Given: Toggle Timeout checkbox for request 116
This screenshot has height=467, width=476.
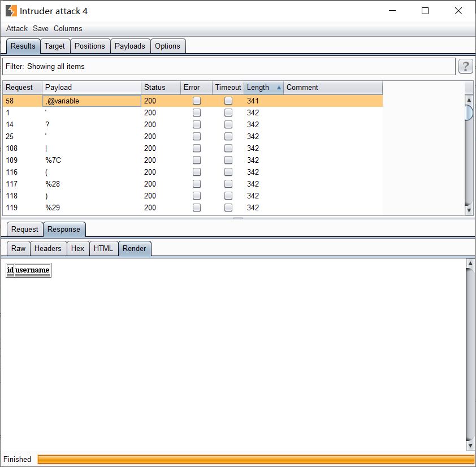Looking at the screenshot, I should [228, 172].
